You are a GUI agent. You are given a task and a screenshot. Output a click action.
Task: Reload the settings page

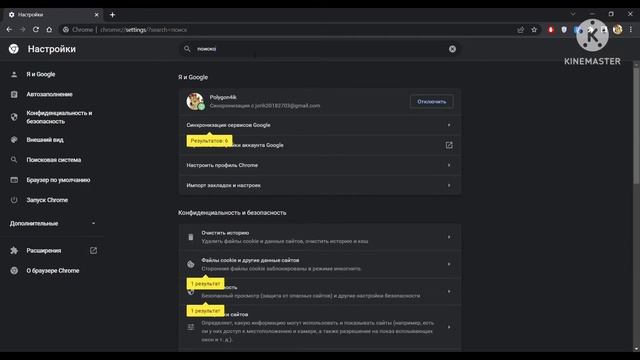point(36,30)
